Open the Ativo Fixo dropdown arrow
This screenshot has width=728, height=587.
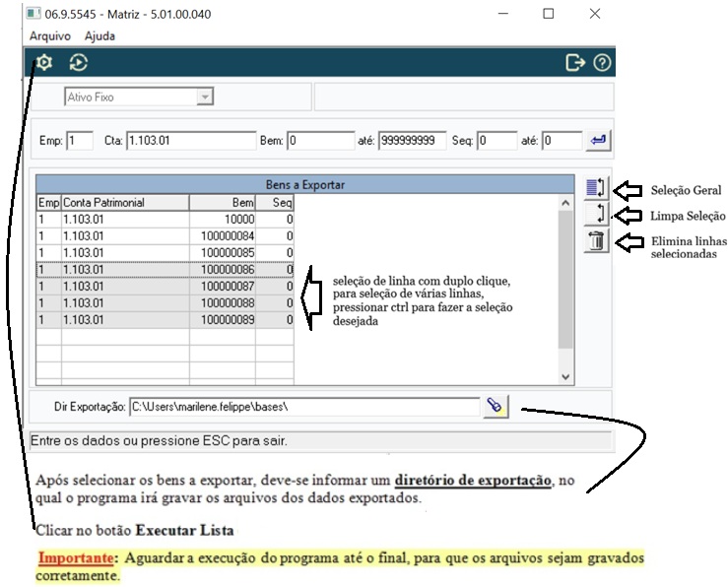coord(204,97)
